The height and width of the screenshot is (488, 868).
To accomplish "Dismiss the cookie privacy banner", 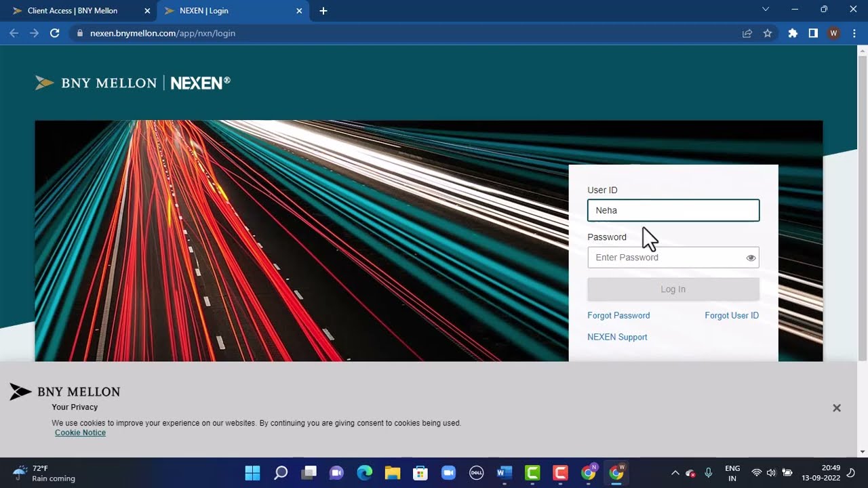I will 837,408.
